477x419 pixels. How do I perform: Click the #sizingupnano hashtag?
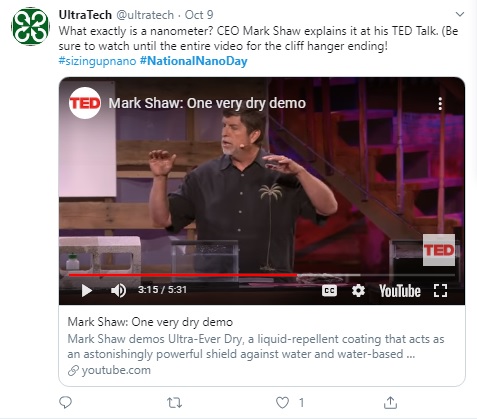pyautogui.click(x=97, y=61)
